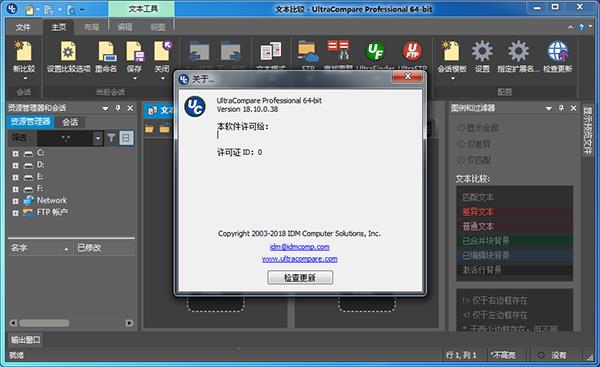Open the quick access toolbar new file icon

point(30,9)
